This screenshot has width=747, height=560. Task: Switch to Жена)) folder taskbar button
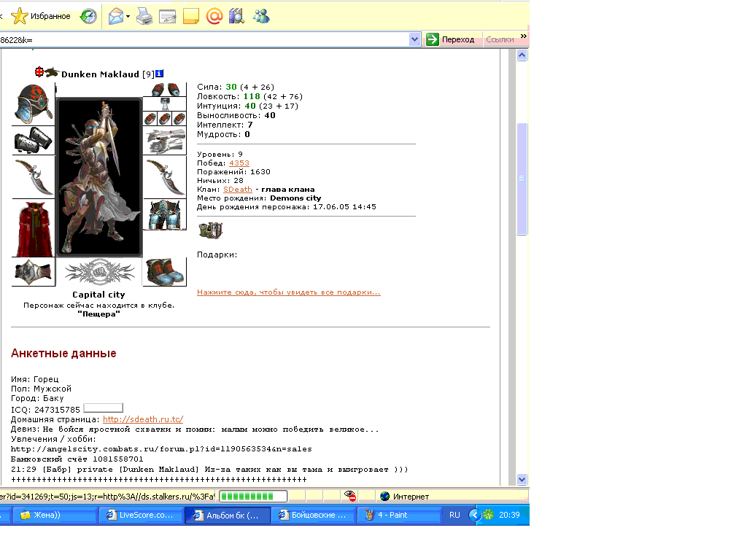point(54,515)
